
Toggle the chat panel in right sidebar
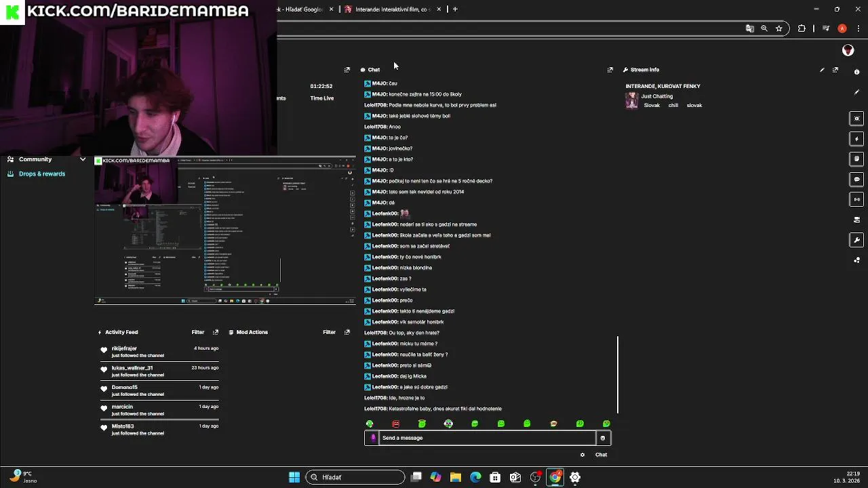click(857, 180)
